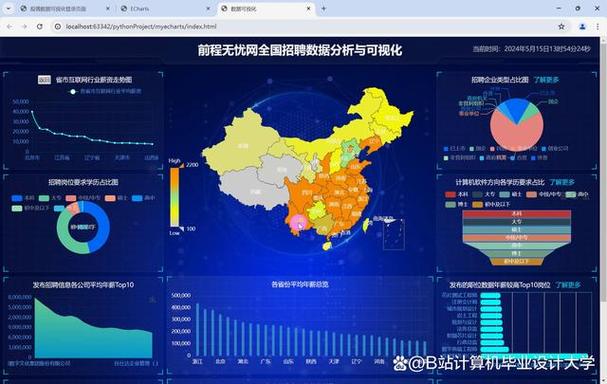Toggle 大专 legend in the funnel chart
The width and height of the screenshot is (607, 384).
[484, 194]
